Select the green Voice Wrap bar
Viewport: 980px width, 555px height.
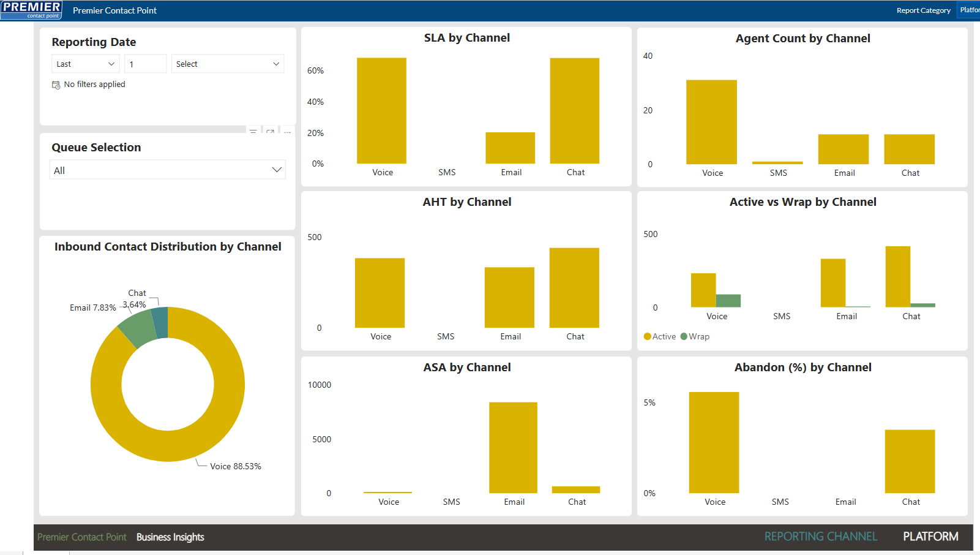pyautogui.click(x=728, y=301)
